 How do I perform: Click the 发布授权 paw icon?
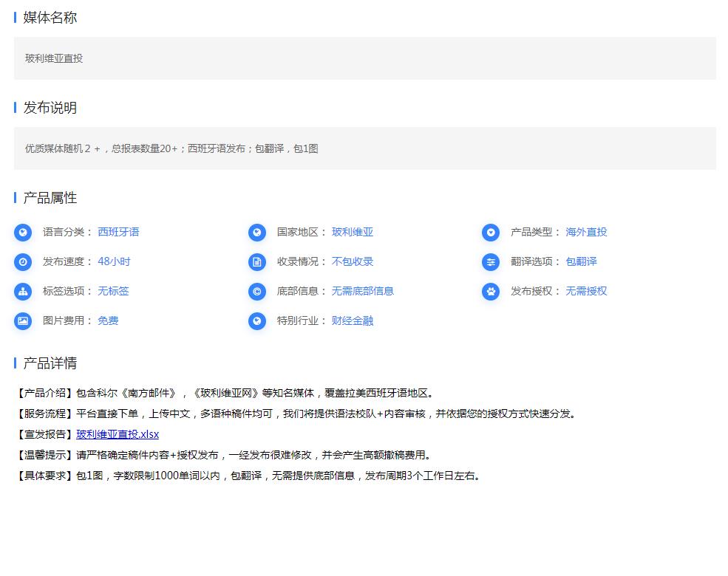click(491, 292)
